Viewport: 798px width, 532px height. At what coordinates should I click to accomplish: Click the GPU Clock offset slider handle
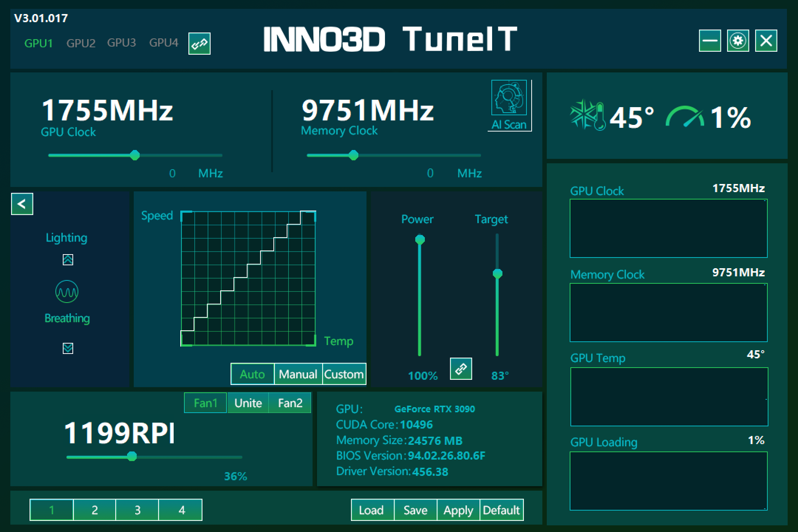tap(135, 155)
